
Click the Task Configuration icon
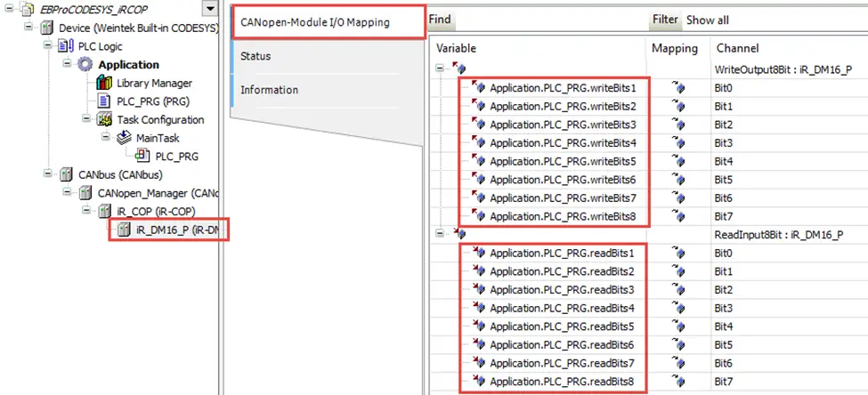pos(105,119)
